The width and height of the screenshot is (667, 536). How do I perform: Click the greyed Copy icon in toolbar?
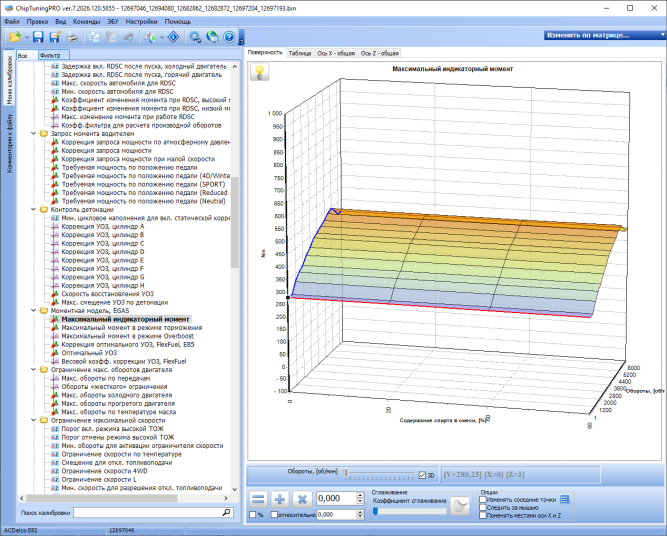(94, 37)
